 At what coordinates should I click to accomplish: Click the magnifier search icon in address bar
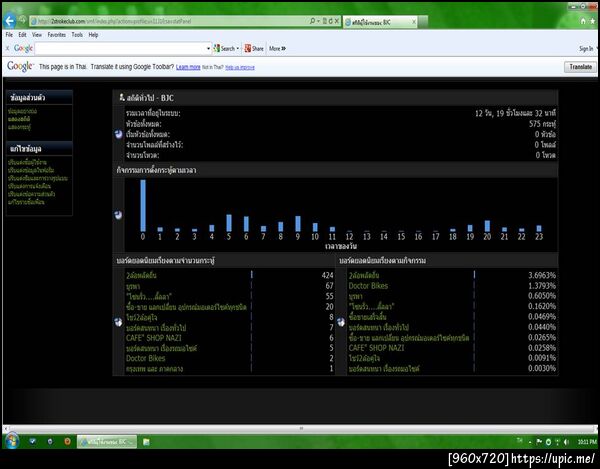[x=312, y=21]
